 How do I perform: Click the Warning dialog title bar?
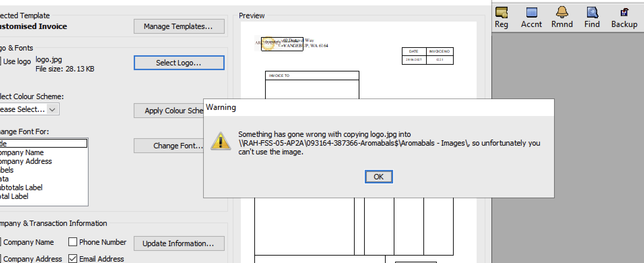tap(379, 108)
